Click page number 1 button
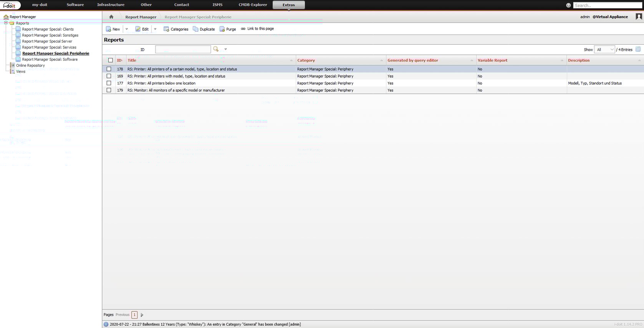 [134, 315]
